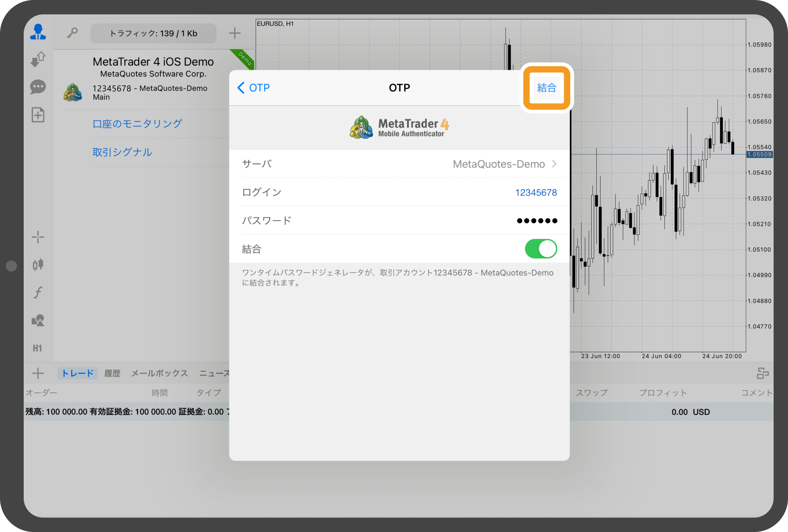Click the MetaTrader 4 iOS Demo title
The image size is (788, 532).
(x=153, y=62)
